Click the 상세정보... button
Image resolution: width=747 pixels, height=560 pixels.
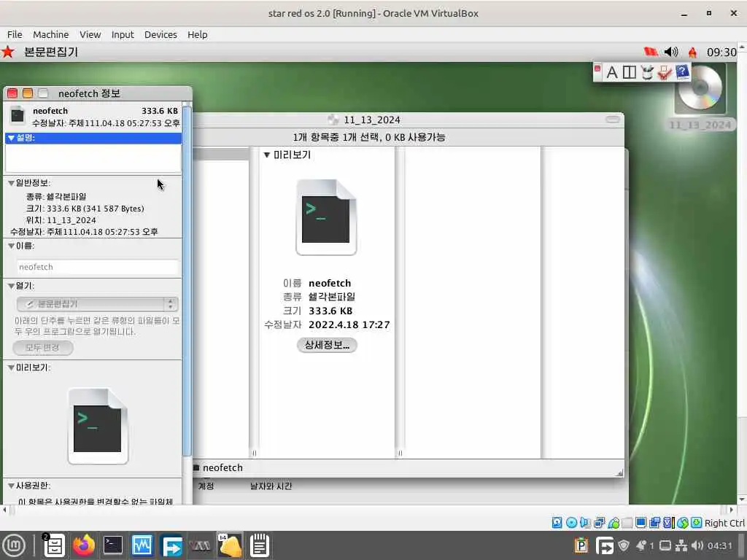(327, 345)
